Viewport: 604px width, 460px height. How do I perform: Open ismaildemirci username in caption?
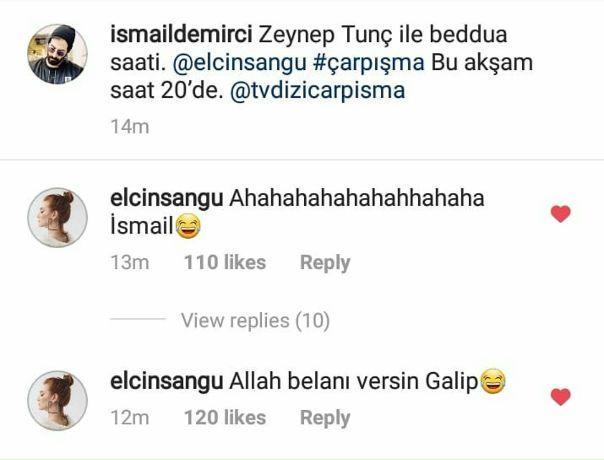[181, 34]
